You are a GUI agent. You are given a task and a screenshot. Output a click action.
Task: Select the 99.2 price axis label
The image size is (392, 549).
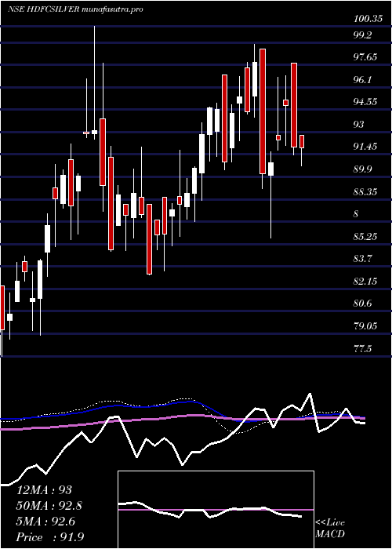pyautogui.click(x=363, y=35)
